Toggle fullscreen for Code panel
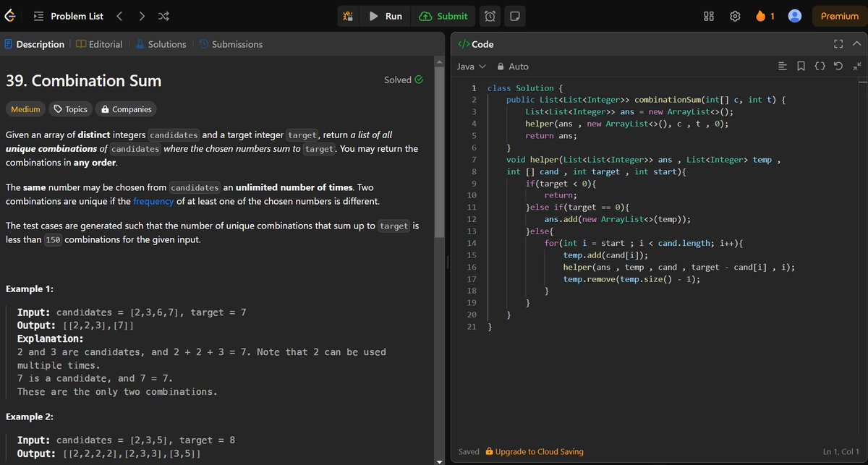This screenshot has width=868, height=465. pyautogui.click(x=839, y=44)
